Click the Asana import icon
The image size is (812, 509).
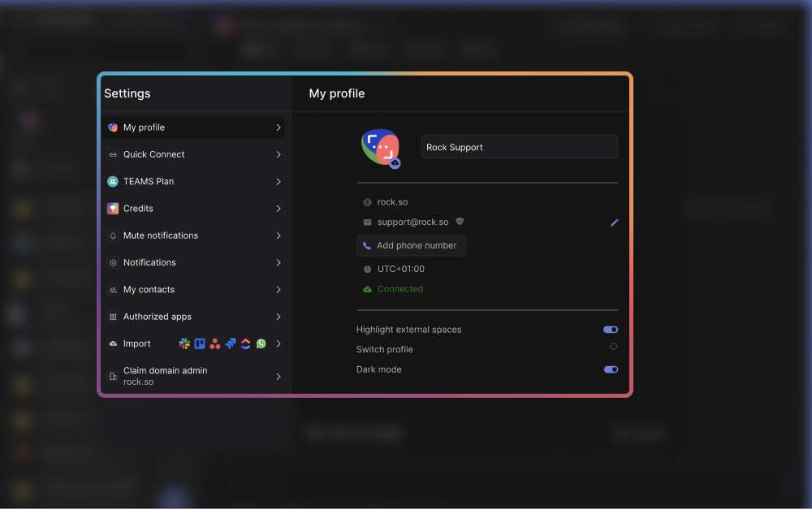[x=214, y=343]
